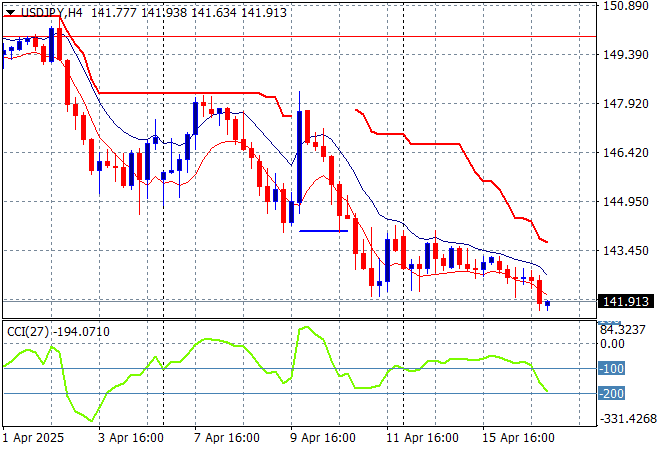Viewport: 660px width, 450px height.
Task: Click the -200 level label on CCI axis
Action: (x=611, y=393)
